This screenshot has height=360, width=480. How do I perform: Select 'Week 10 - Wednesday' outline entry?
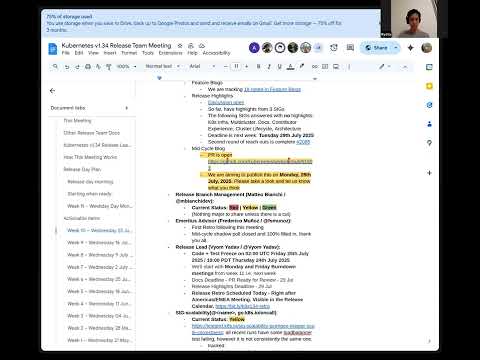pyautogui.click(x=100, y=230)
